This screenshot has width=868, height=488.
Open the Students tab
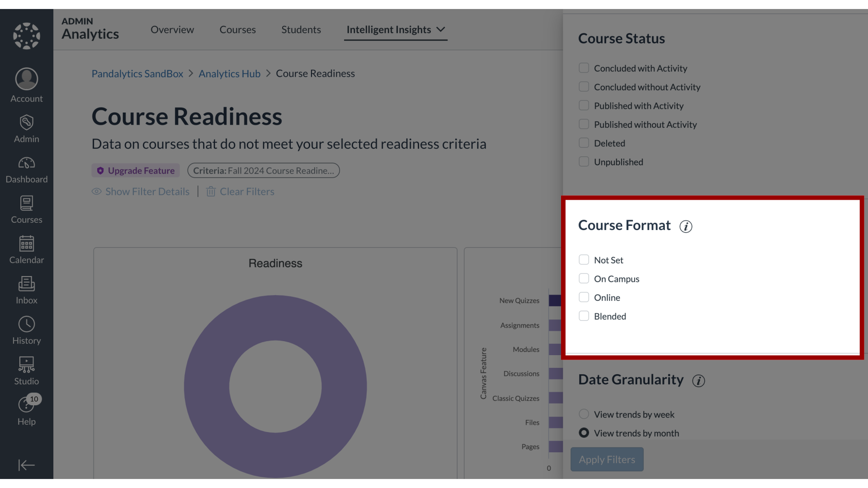[x=301, y=29]
